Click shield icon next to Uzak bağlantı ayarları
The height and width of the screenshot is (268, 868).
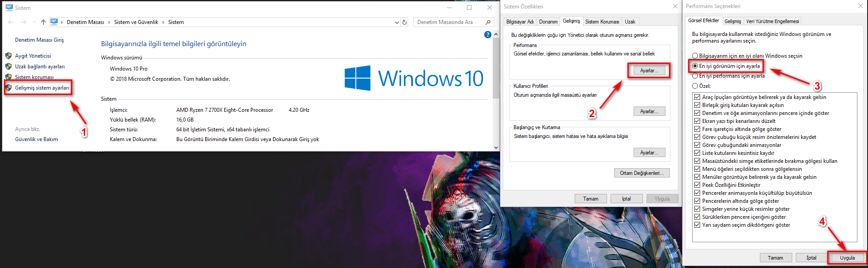(x=8, y=67)
